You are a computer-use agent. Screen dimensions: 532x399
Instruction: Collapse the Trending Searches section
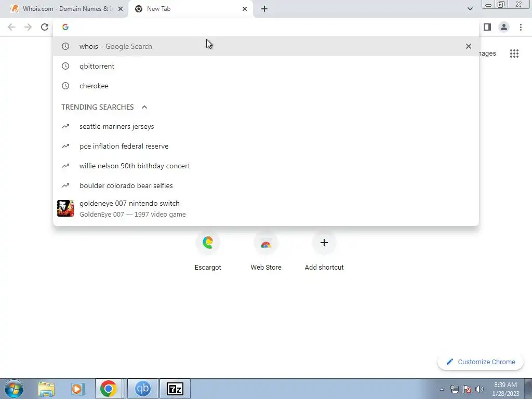click(x=144, y=107)
